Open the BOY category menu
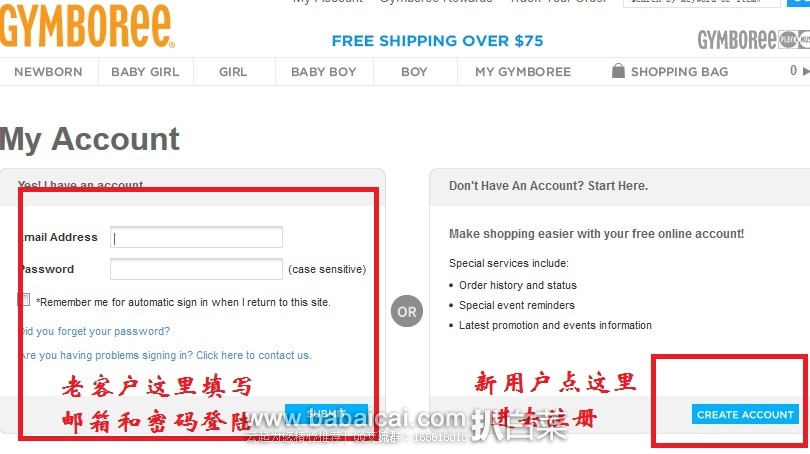 point(414,72)
